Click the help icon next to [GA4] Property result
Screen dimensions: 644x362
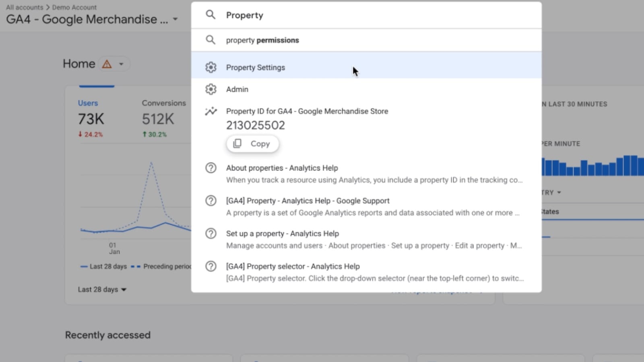coord(211,200)
